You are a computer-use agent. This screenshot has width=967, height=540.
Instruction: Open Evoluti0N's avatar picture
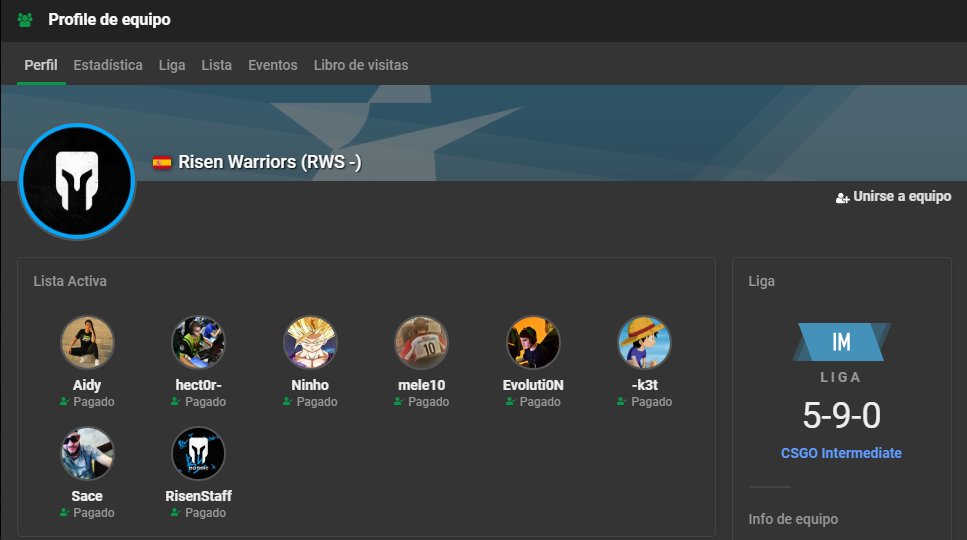coord(533,343)
